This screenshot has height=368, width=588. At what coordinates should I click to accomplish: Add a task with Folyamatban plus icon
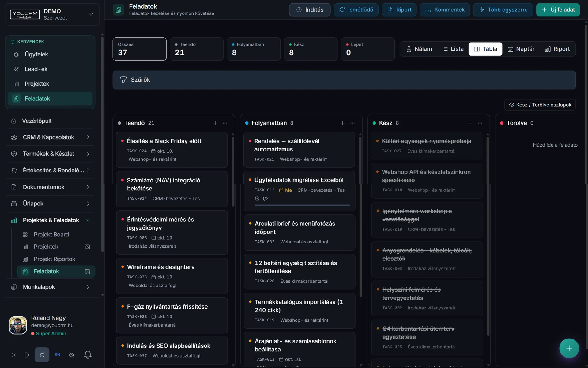343,123
